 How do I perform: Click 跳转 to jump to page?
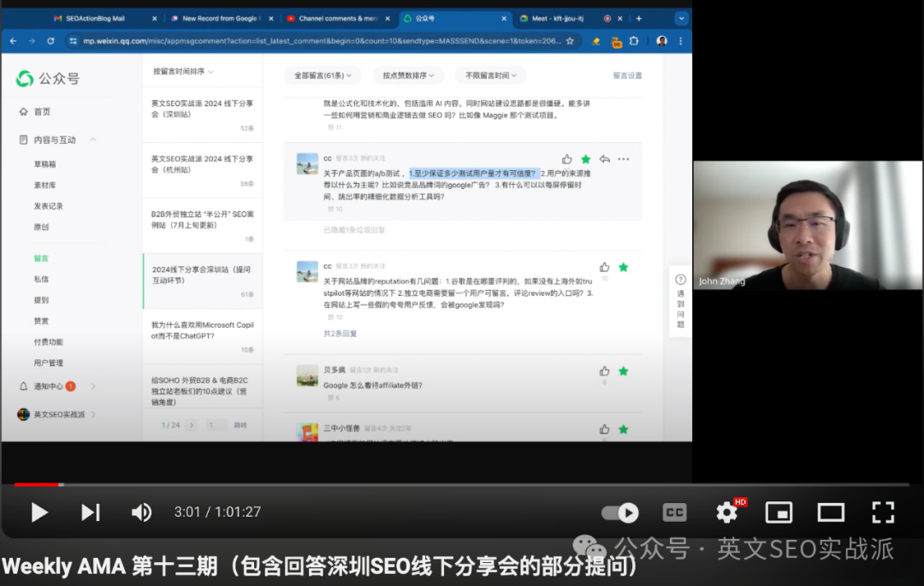tap(240, 425)
